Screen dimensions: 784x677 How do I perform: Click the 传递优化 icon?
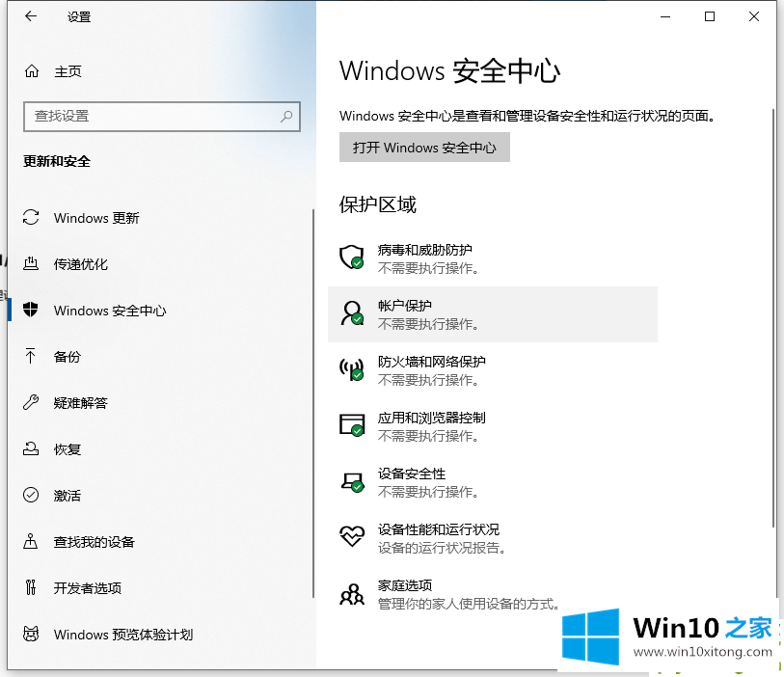[31, 263]
